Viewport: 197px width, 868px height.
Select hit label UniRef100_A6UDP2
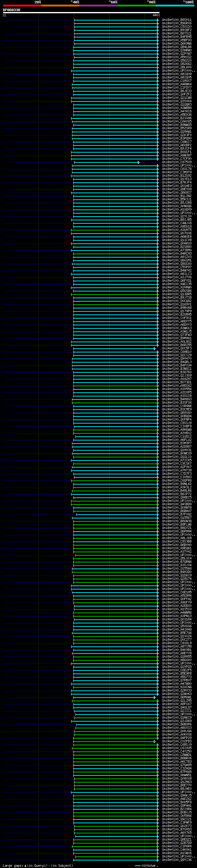177,145
